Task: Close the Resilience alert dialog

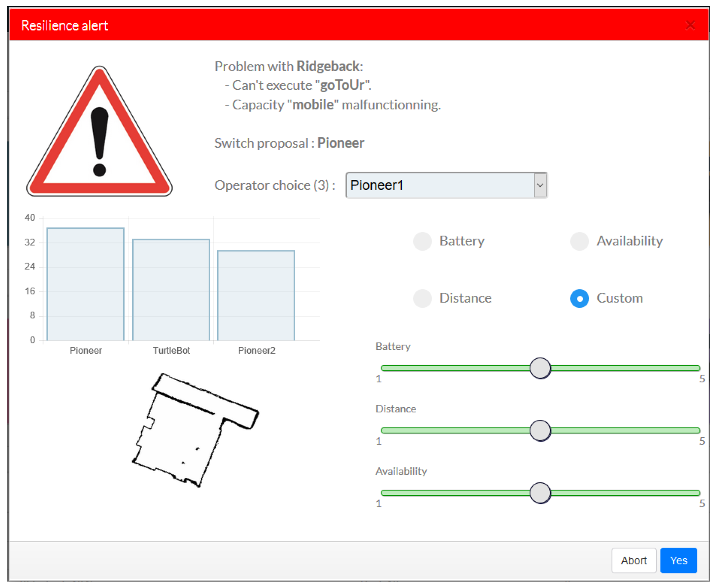Action: pyautogui.click(x=690, y=25)
